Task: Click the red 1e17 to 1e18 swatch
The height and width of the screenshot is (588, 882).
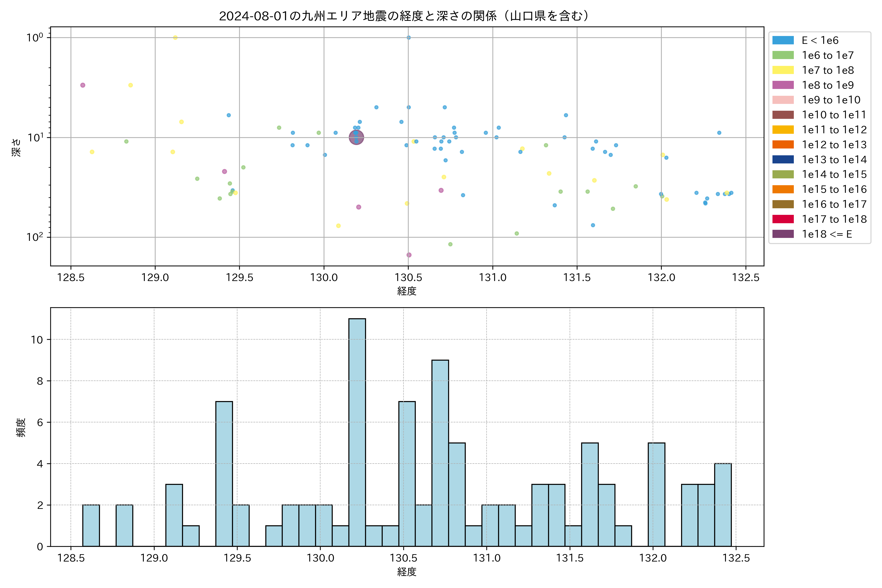Action: (783, 219)
